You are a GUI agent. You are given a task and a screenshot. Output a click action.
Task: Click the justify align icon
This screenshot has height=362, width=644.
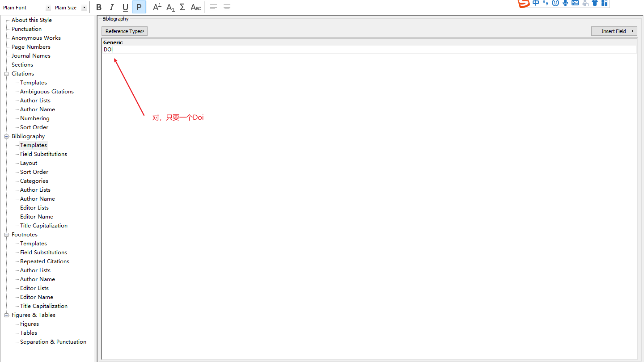point(227,8)
